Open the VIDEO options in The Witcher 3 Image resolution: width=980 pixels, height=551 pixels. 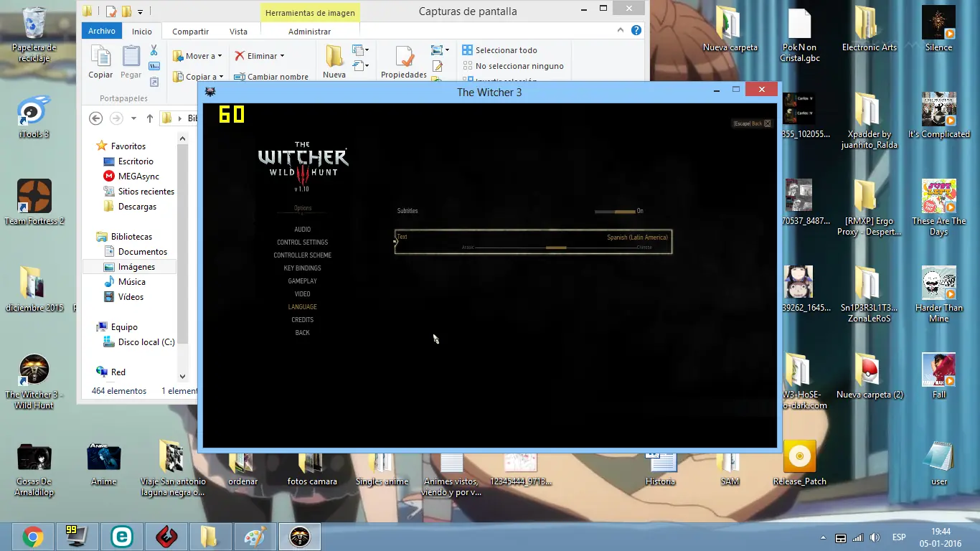[x=303, y=294]
